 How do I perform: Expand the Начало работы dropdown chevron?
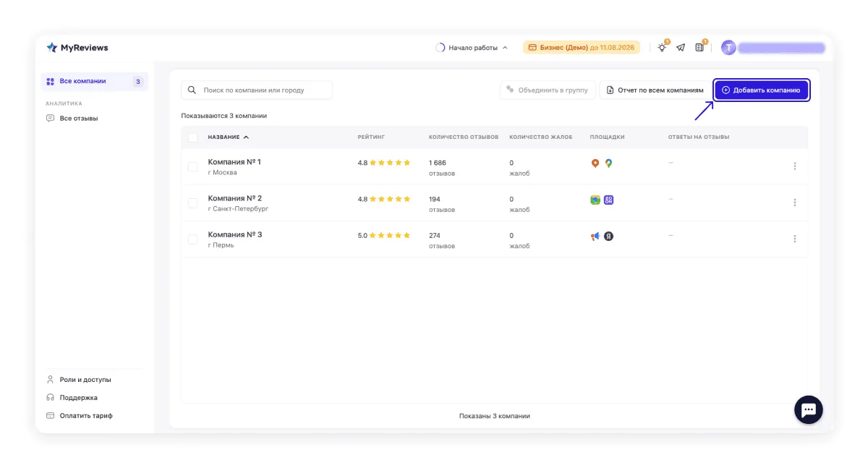505,48
